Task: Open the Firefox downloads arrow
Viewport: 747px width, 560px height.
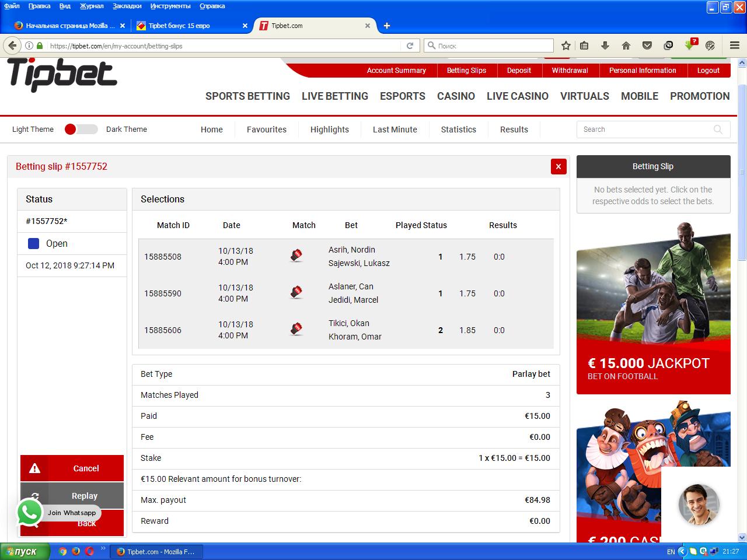Action: pos(605,45)
